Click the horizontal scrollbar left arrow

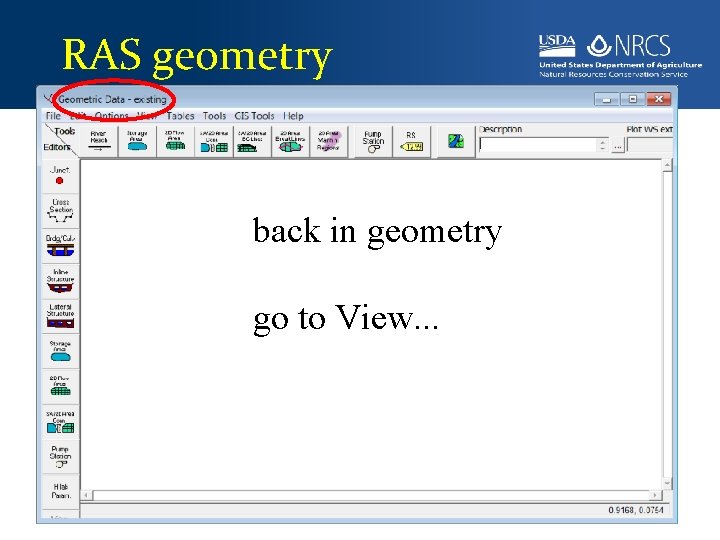[86, 495]
